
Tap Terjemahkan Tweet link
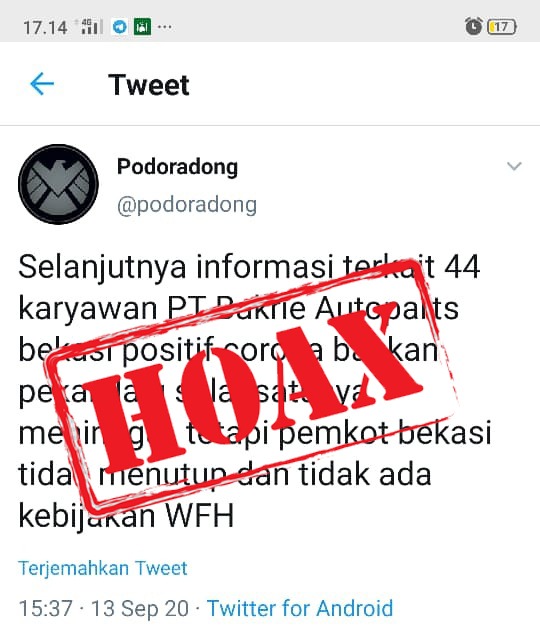click(x=103, y=568)
